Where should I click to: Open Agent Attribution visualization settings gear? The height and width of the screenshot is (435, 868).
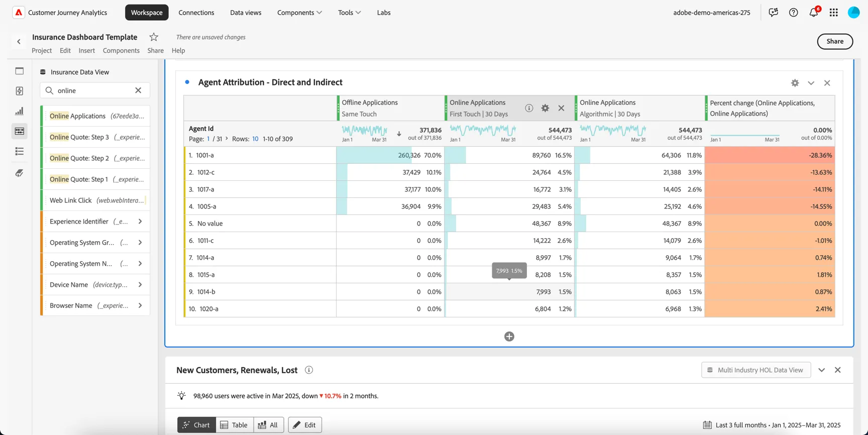pos(795,83)
